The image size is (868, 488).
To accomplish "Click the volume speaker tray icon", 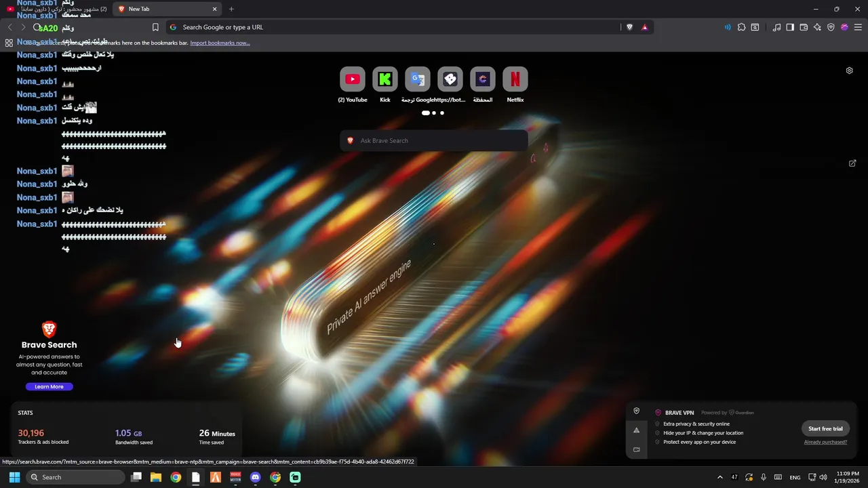I will tap(823, 477).
